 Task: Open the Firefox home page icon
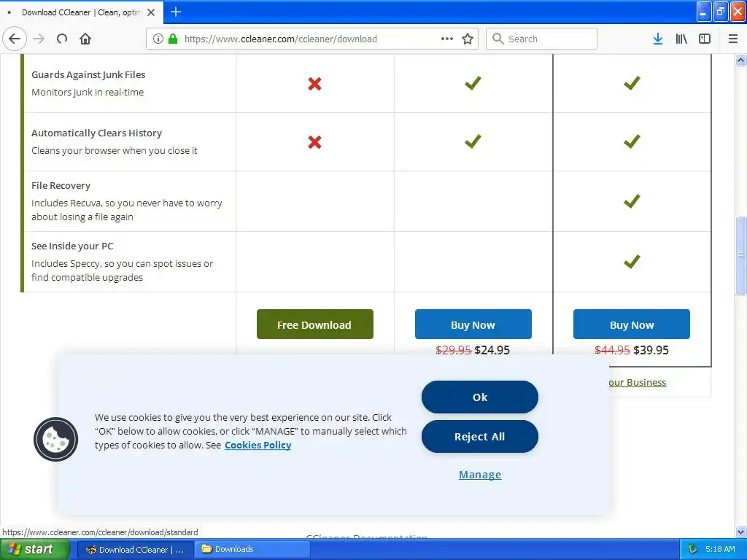pos(85,39)
